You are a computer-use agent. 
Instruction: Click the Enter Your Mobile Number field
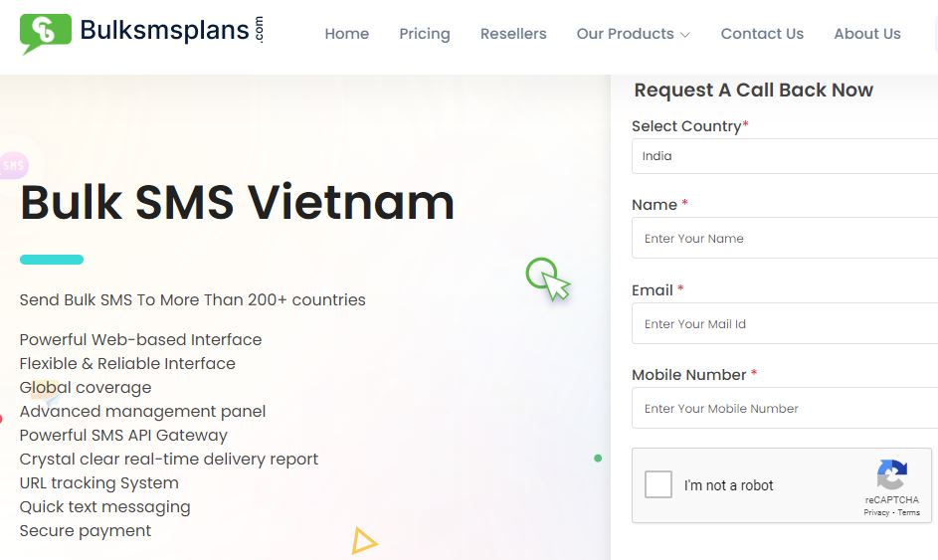(785, 408)
